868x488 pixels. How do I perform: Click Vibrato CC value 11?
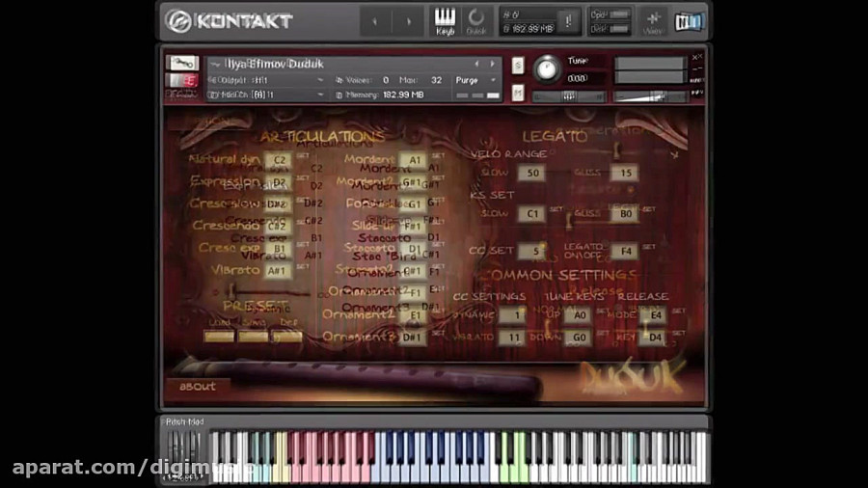pos(513,338)
